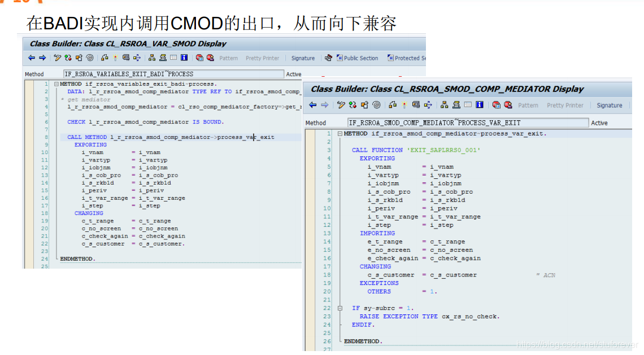This screenshot has height=355, width=644.
Task: Run syntax Check in CL_RSROA_VAR_SMOD window
Action: (105, 58)
